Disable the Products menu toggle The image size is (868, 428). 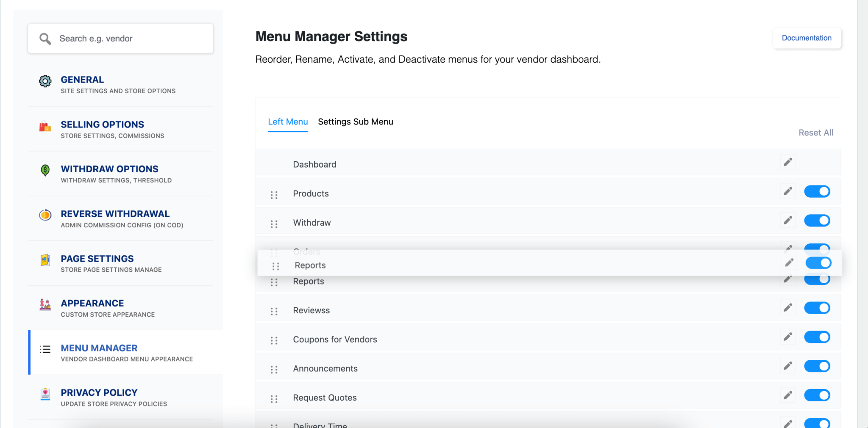pos(817,191)
